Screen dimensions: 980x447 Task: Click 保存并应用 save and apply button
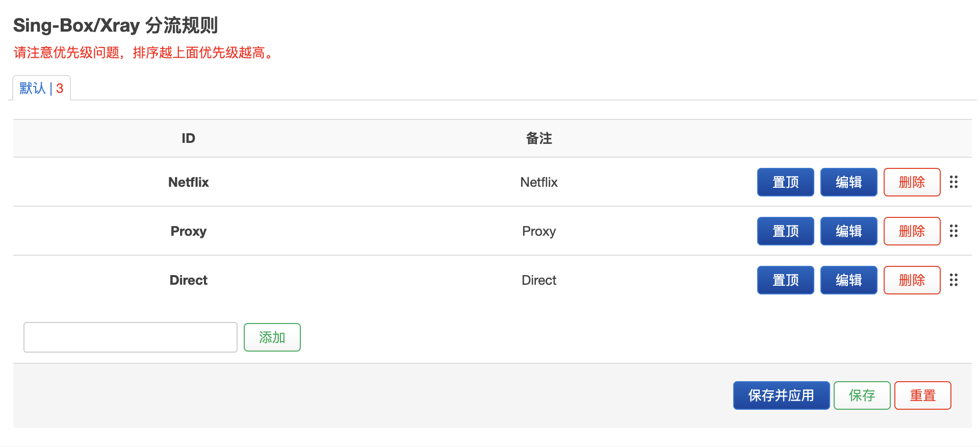[781, 395]
